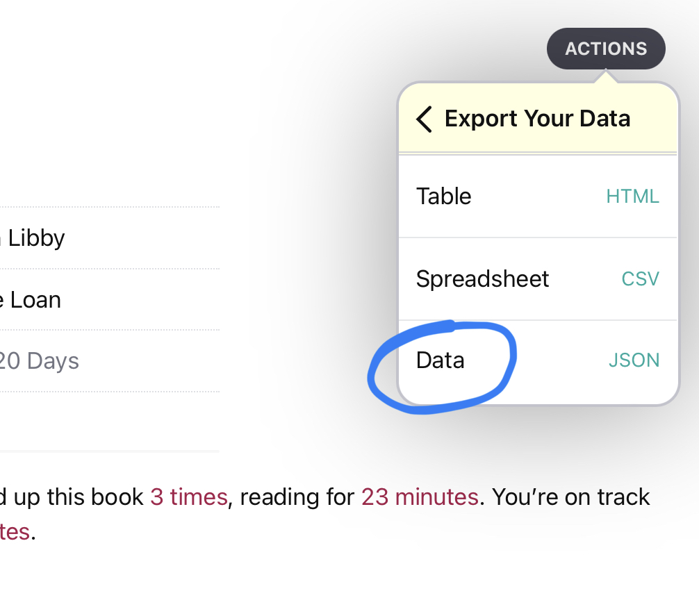This screenshot has width=699, height=616.
Task: Click the JSON format tag
Action: (x=634, y=360)
